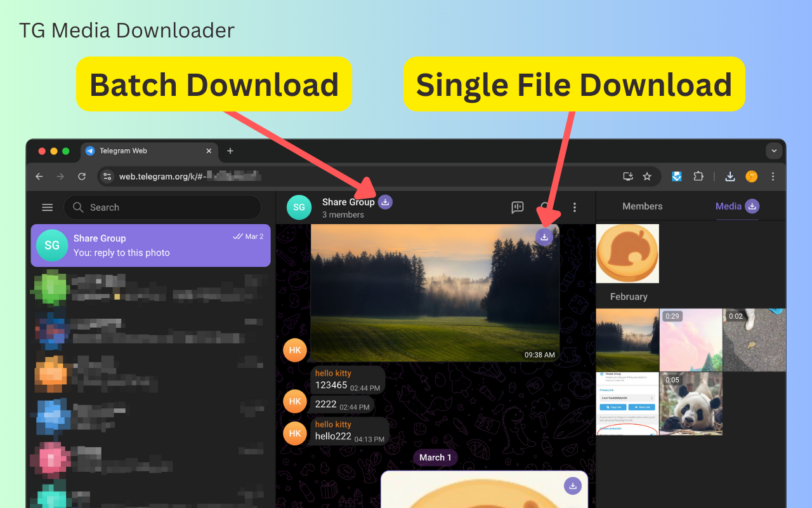Switch to the Media tab
Viewport: 812px width, 508px height.
tap(728, 206)
